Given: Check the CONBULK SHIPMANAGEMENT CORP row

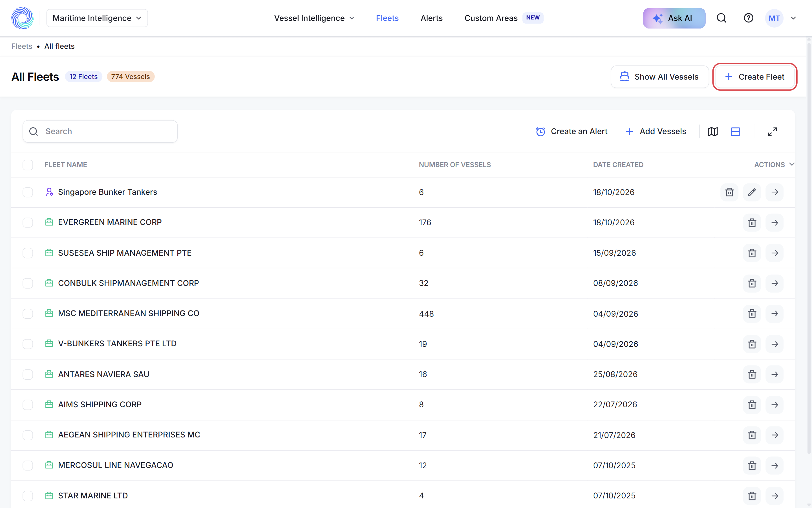Looking at the screenshot, I should [x=28, y=283].
